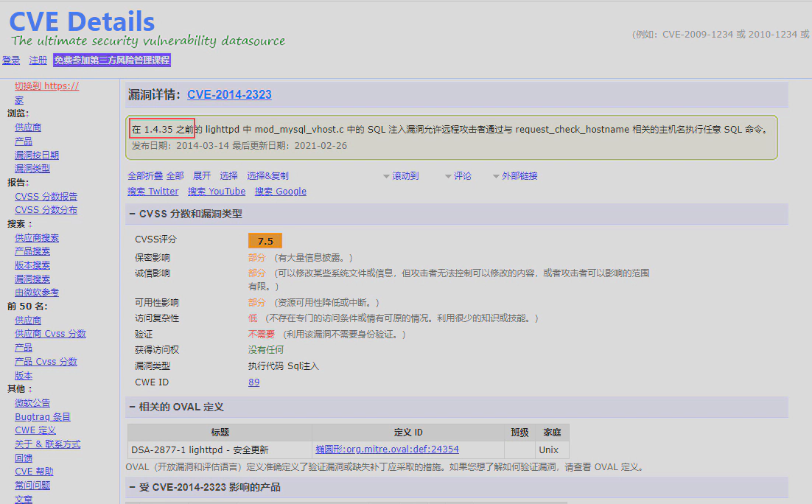The width and height of the screenshot is (812, 504).
Task: Collapse the 相关的 OVAL 定义 section
Action: [x=133, y=407]
